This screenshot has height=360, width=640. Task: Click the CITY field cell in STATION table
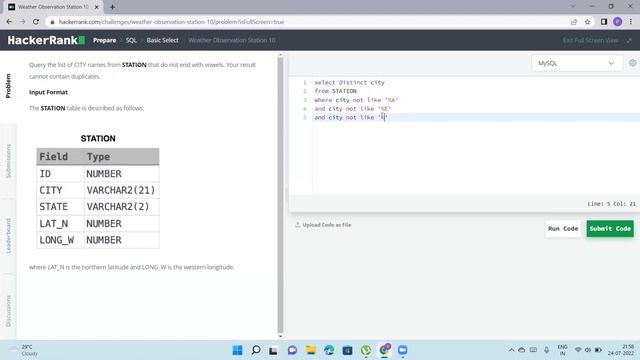pyautogui.click(x=60, y=190)
